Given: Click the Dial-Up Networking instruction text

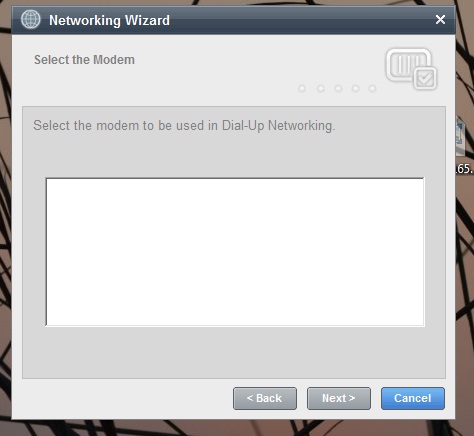Looking at the screenshot, I should (x=184, y=126).
